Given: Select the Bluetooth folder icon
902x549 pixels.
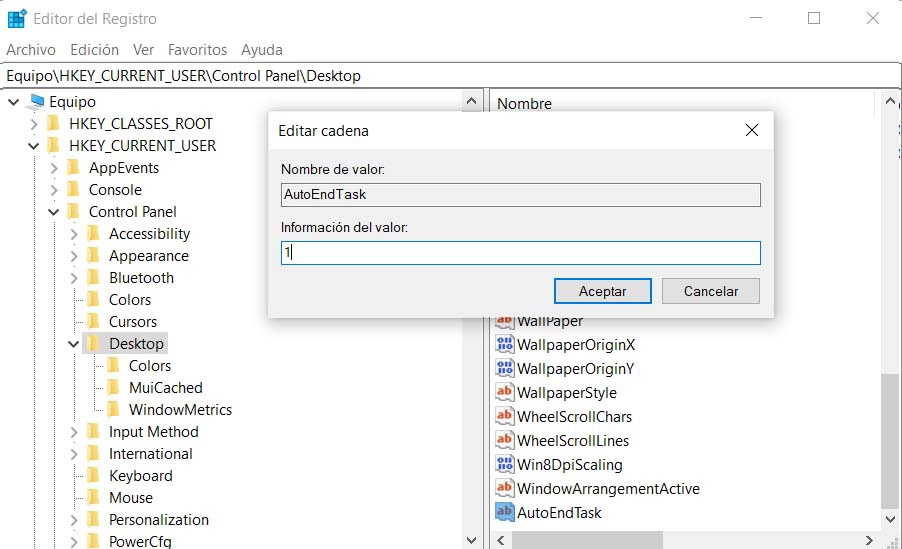Looking at the screenshot, I should [93, 278].
